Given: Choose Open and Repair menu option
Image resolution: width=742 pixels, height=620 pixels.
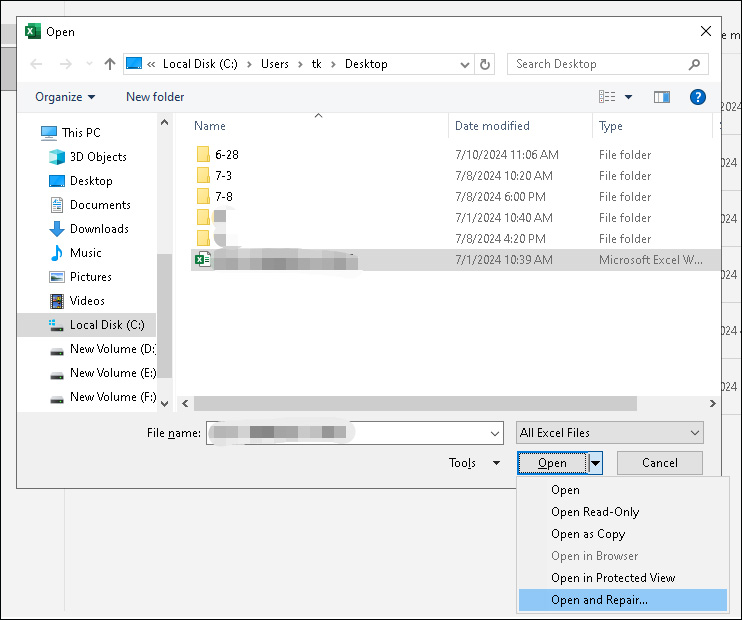Looking at the screenshot, I should click(x=622, y=600).
